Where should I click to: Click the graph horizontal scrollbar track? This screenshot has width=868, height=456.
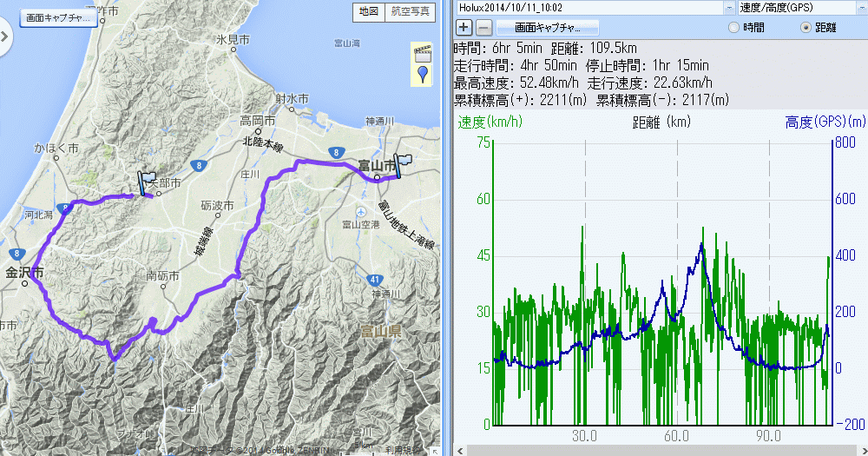[660, 450]
